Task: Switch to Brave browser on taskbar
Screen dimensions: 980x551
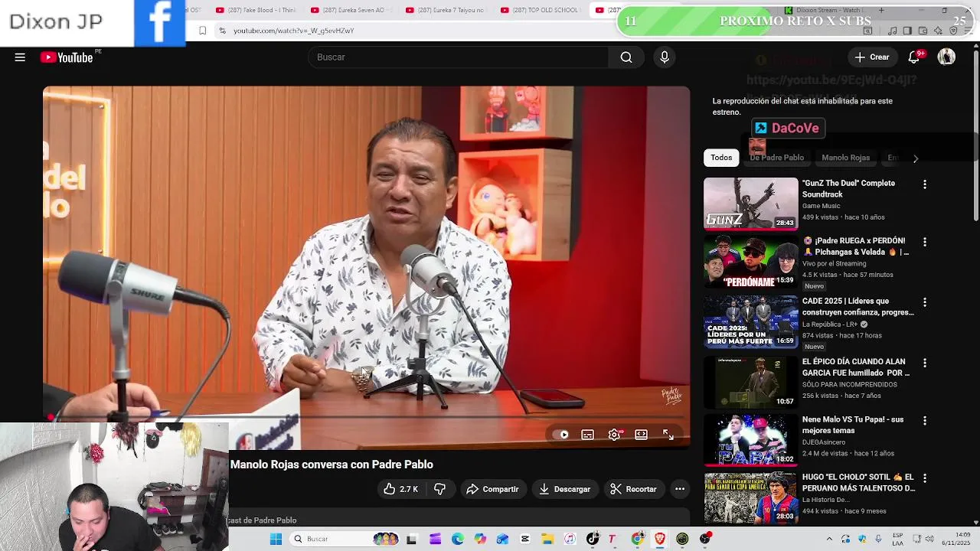Action: click(659, 539)
